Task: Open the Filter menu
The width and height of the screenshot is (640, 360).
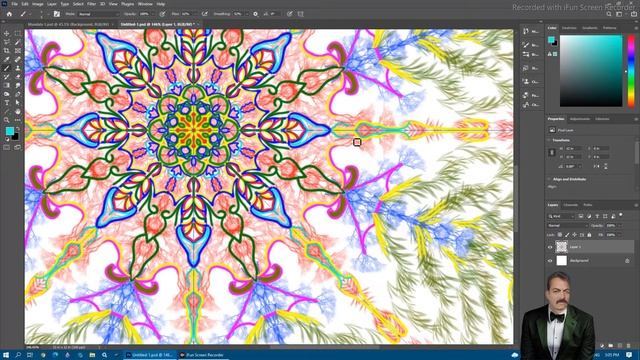Action: 91,4
